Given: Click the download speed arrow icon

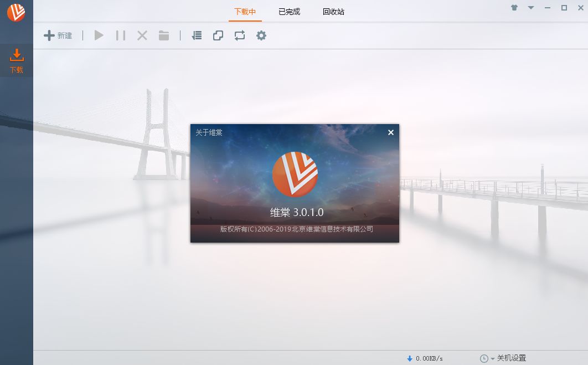Looking at the screenshot, I should pyautogui.click(x=410, y=358).
